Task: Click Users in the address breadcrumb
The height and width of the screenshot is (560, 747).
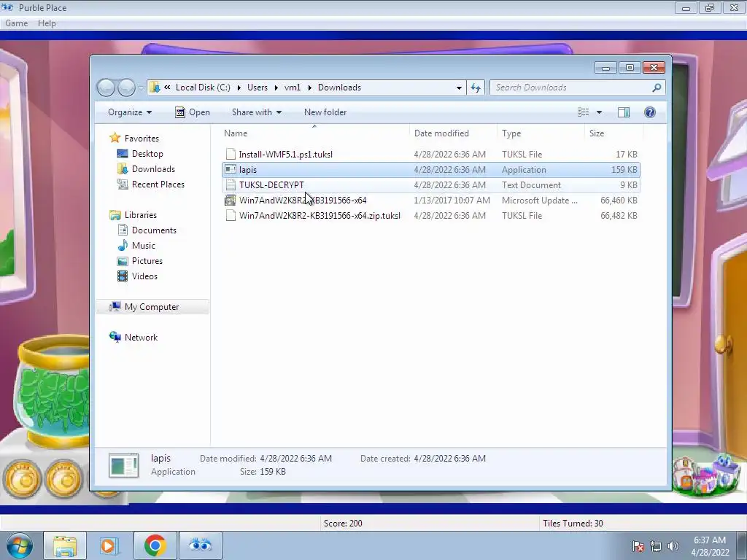Action: [x=258, y=87]
